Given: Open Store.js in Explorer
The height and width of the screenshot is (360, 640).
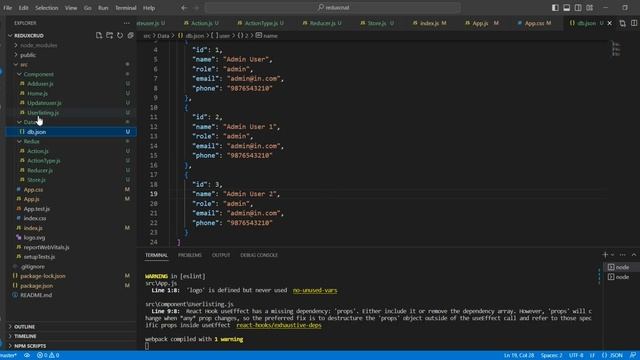Looking at the screenshot, I should [36, 180].
